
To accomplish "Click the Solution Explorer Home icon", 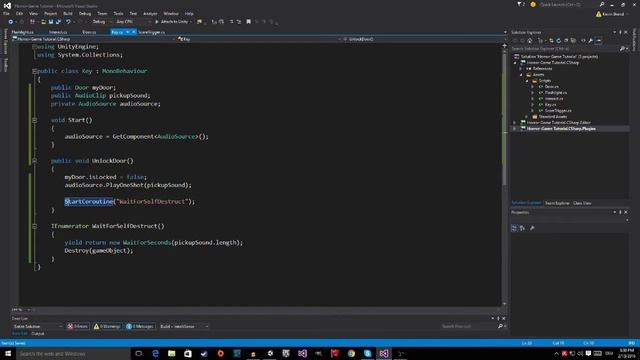I will point(530,40).
